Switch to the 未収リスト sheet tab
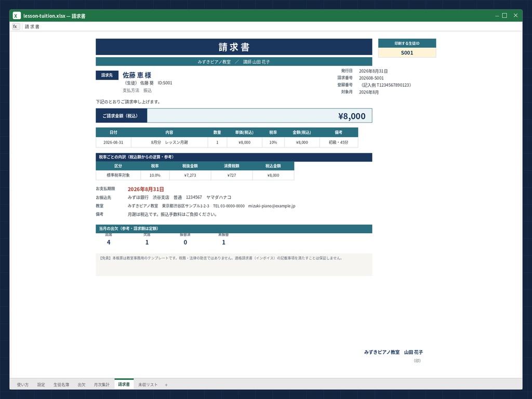Viewport: 532px width, 399px height. tap(148, 385)
